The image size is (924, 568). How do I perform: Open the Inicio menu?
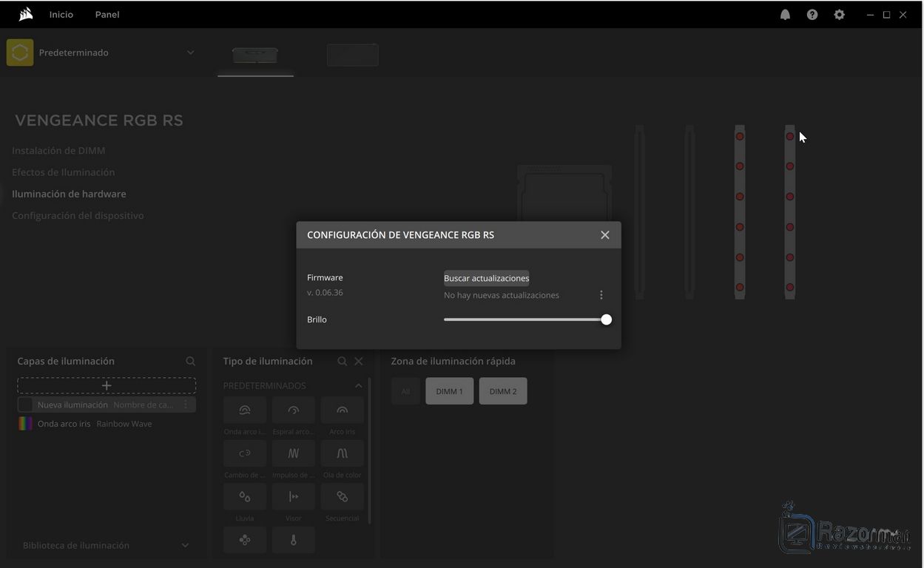coord(61,14)
